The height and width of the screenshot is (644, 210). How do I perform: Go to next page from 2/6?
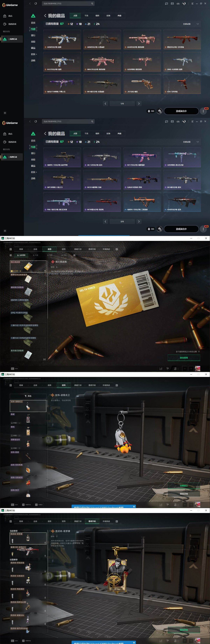click(x=139, y=221)
